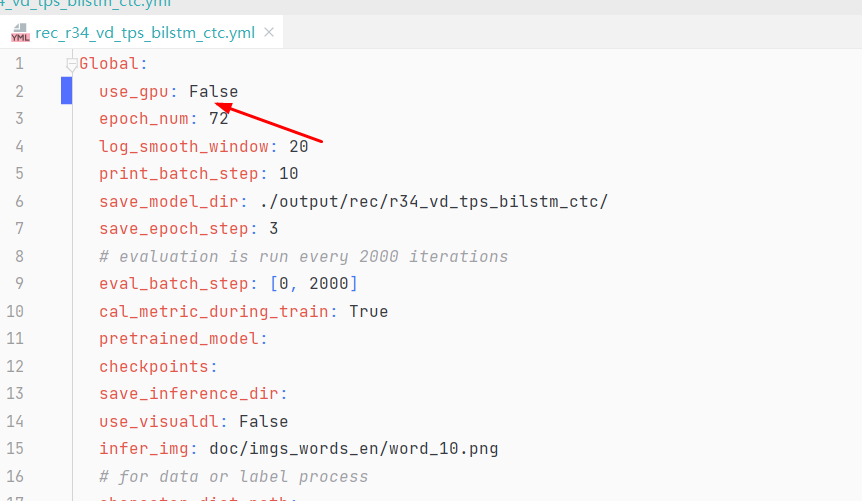Click the log_smooth_window key
Viewport: 862px width, 501px height.
[183, 146]
